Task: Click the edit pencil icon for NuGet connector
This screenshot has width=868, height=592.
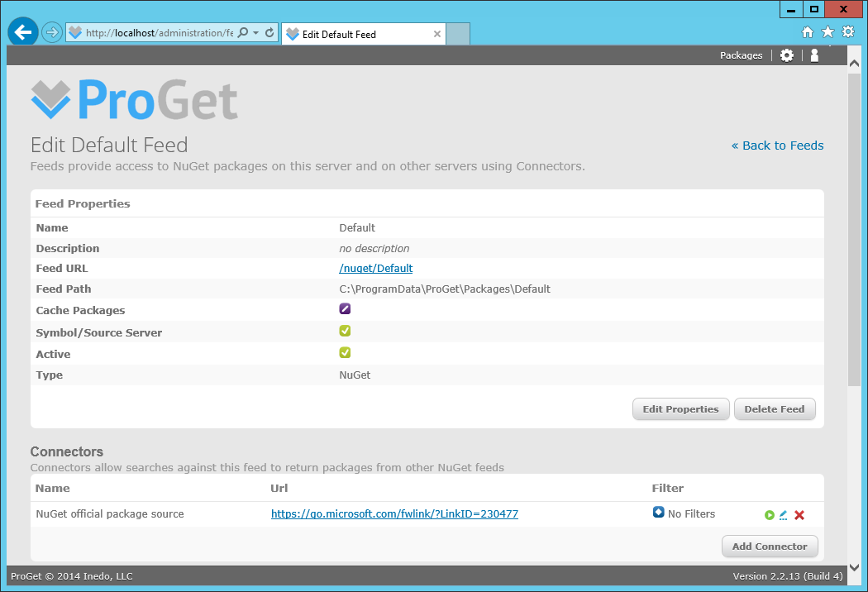Action: pyautogui.click(x=784, y=515)
